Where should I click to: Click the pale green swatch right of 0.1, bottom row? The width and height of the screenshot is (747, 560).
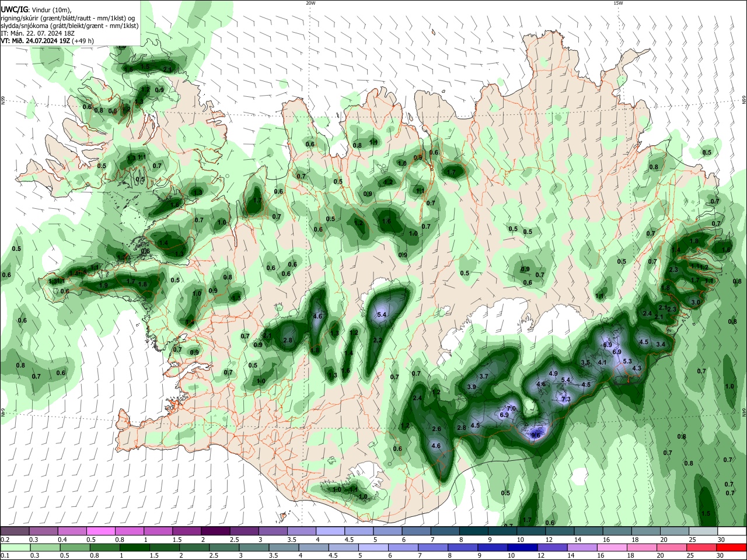click(15, 547)
